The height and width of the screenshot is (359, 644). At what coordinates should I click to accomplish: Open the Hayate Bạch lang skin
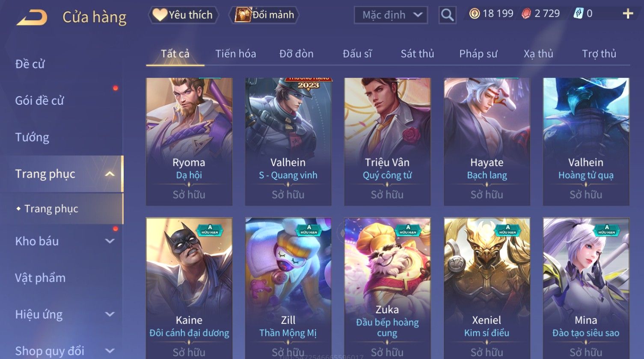click(487, 141)
